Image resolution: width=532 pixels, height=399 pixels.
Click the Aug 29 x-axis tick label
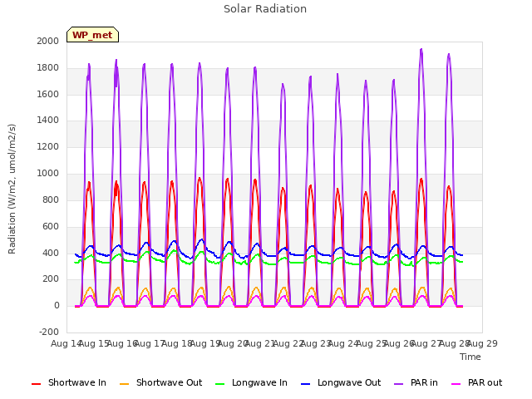[482, 343]
